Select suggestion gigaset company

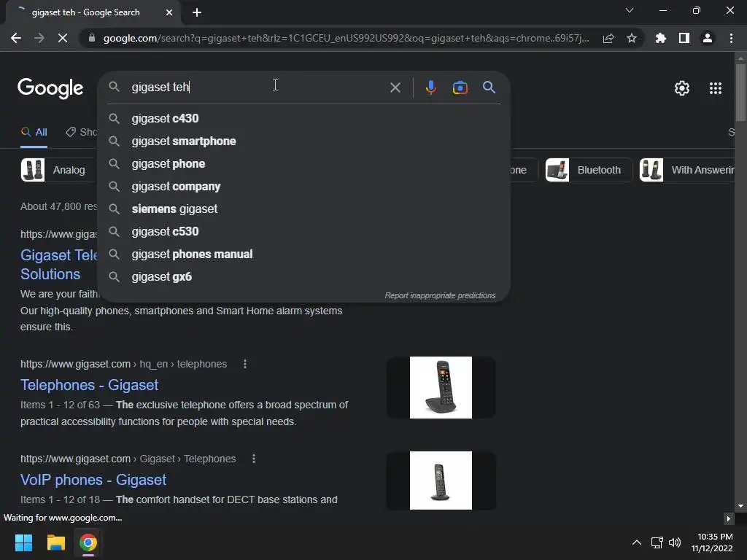[304, 187]
